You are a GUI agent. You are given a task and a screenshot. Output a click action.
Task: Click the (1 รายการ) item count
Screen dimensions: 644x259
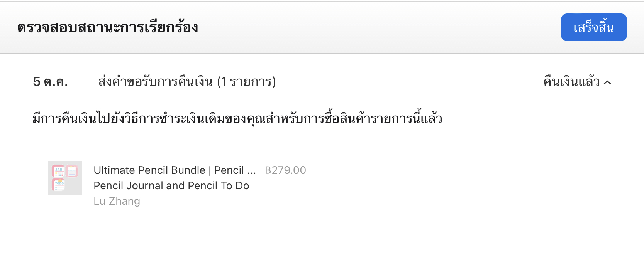[x=246, y=82]
